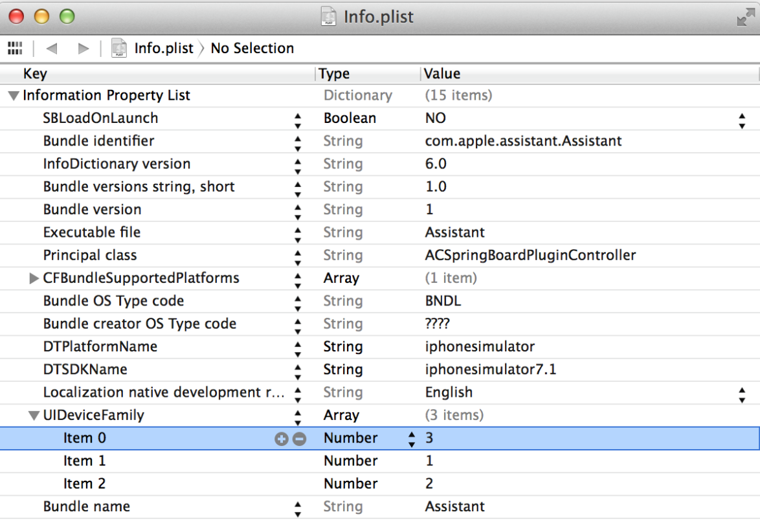This screenshot has height=532, width=760.
Task: Click the plus icon on Item 0
Action: point(281,439)
